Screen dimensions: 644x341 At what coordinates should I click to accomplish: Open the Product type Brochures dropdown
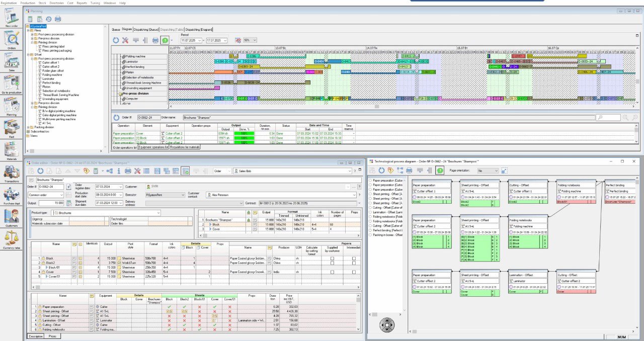(157, 213)
